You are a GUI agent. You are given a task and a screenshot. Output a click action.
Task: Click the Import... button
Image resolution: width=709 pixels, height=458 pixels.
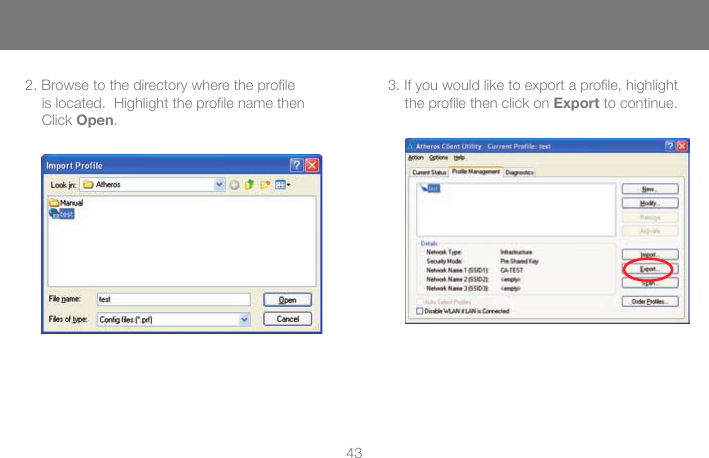[x=650, y=254]
